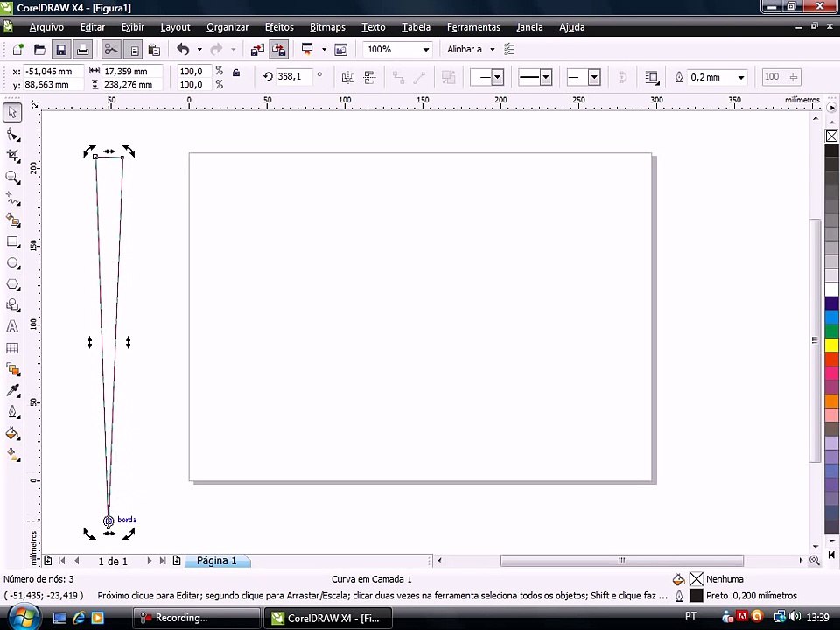The image size is (840, 630).
Task: Open the Bitmaps menu
Action: pyautogui.click(x=327, y=27)
